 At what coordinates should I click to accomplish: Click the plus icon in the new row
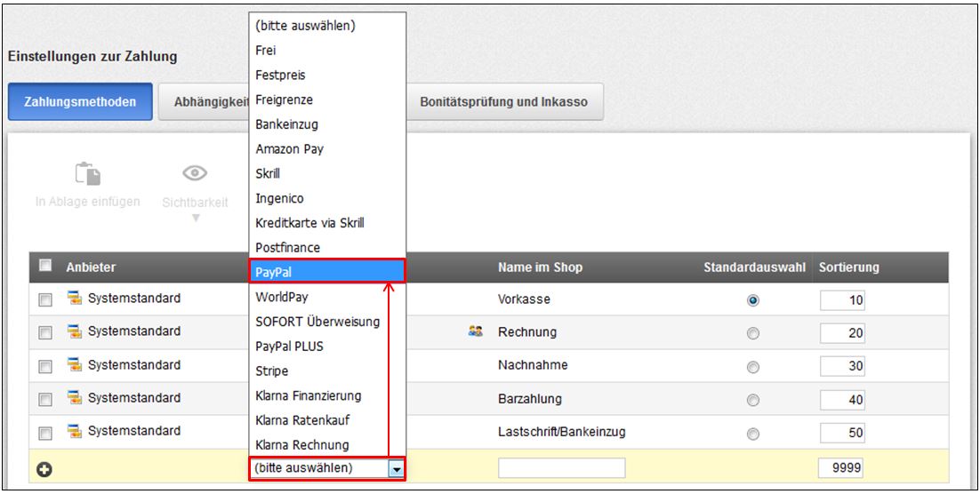(43, 470)
